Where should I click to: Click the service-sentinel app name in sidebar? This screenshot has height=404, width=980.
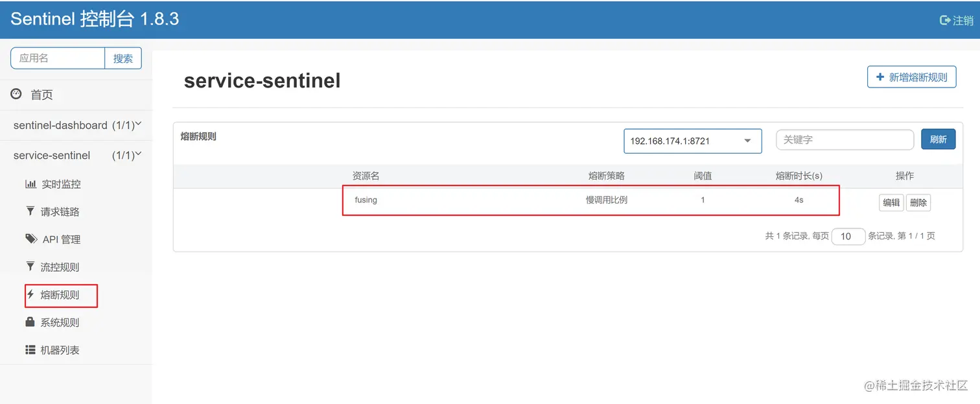(52, 156)
